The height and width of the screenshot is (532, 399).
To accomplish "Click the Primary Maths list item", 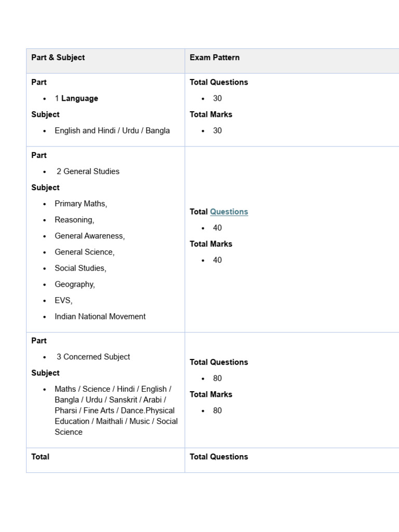I will pyautogui.click(x=81, y=204).
